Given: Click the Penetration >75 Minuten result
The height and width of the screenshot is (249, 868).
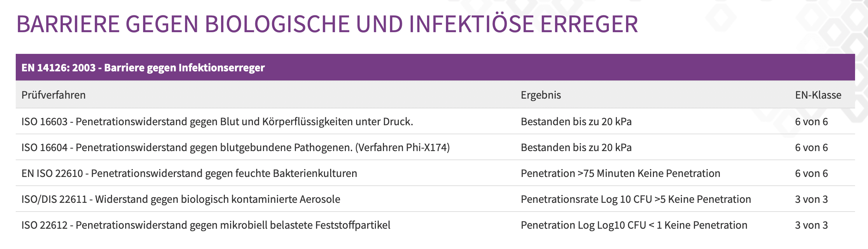Looking at the screenshot, I should (620, 173).
